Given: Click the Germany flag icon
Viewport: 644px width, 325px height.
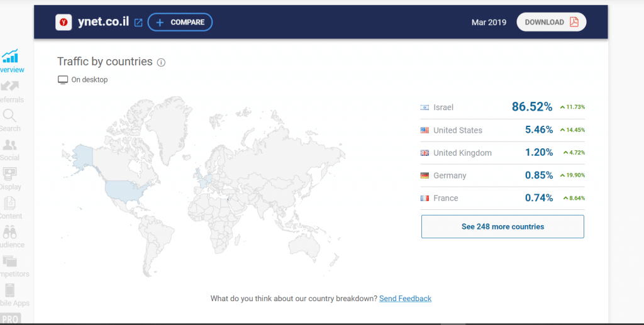Looking at the screenshot, I should [x=425, y=175].
